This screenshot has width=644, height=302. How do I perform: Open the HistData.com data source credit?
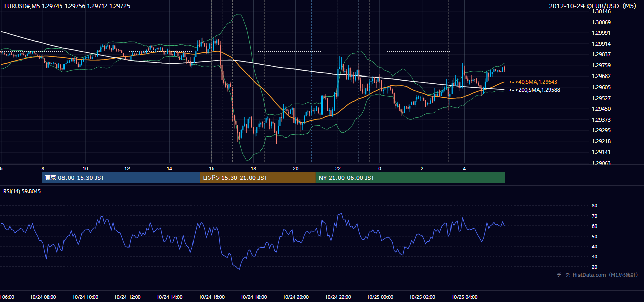(x=598, y=275)
